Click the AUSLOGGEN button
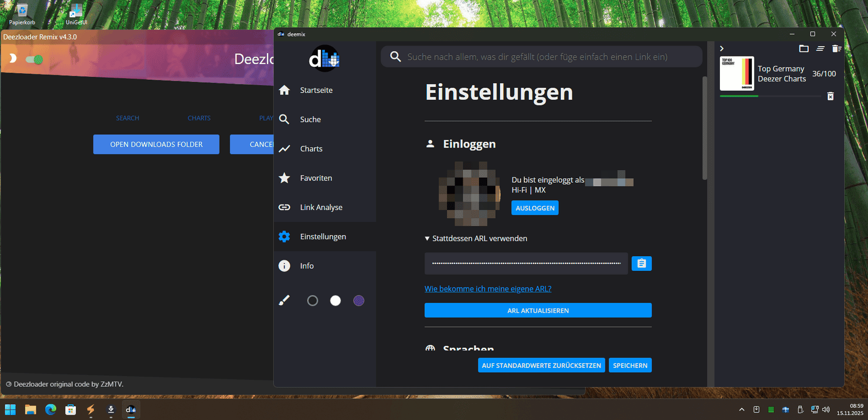The width and height of the screenshot is (868, 420). (x=535, y=208)
